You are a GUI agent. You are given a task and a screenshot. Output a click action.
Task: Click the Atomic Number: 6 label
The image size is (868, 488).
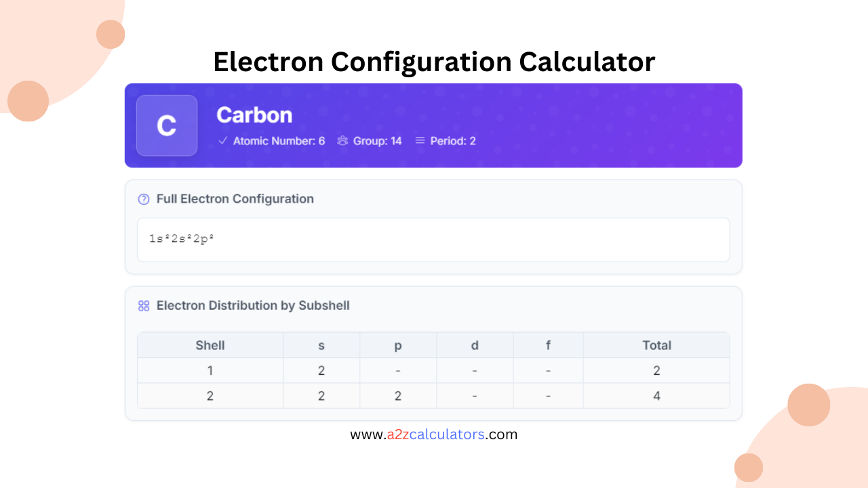tap(279, 141)
